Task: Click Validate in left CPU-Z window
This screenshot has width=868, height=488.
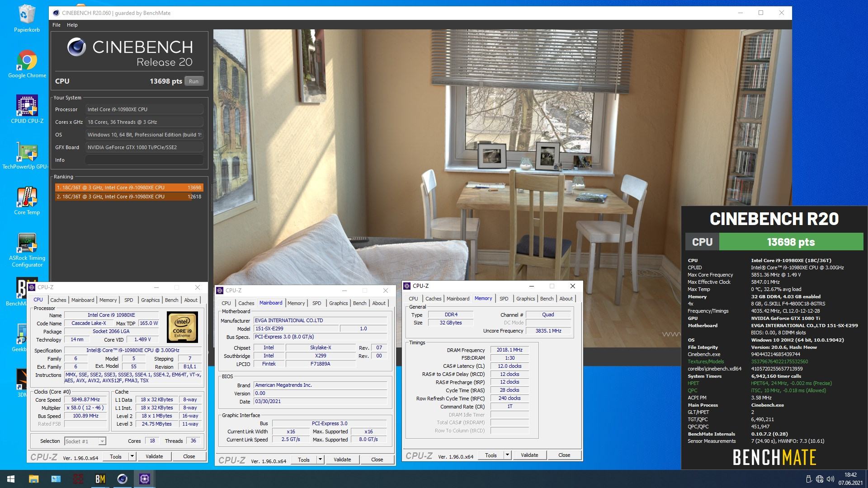Action: 154,456
